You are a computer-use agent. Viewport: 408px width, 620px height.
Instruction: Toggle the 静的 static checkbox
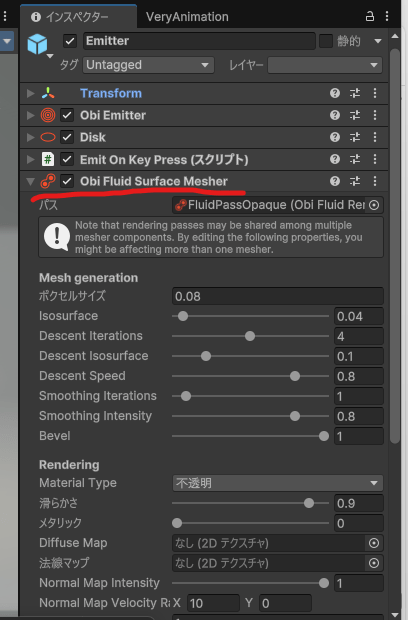click(x=326, y=41)
